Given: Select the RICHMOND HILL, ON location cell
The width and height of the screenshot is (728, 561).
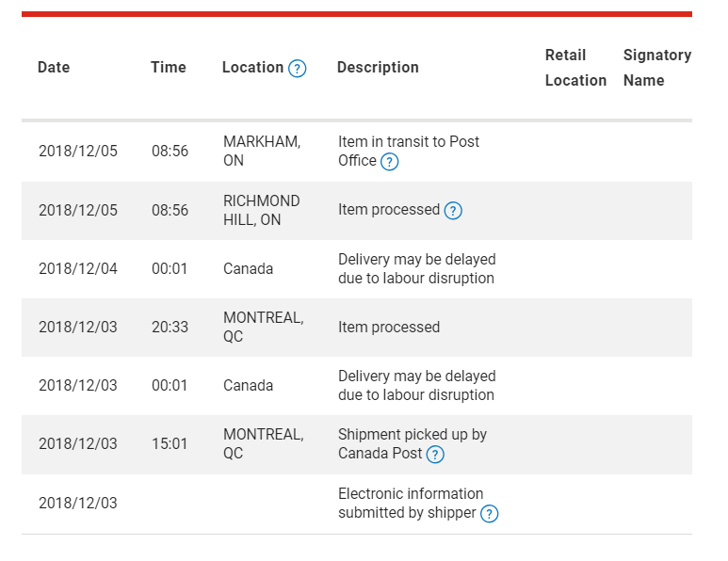Looking at the screenshot, I should (262, 210).
